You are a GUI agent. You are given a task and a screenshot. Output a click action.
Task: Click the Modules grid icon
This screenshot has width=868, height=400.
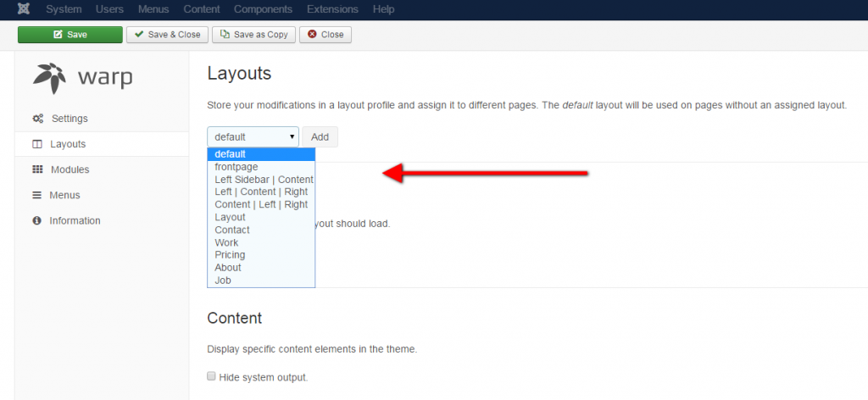[x=37, y=169]
